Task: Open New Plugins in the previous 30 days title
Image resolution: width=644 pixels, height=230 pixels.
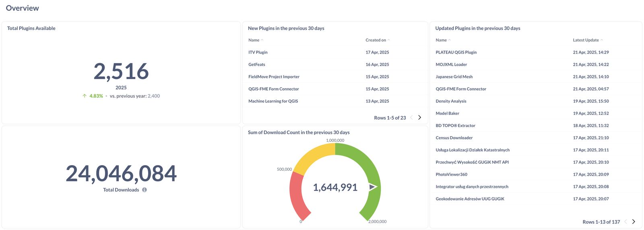Action: point(286,28)
